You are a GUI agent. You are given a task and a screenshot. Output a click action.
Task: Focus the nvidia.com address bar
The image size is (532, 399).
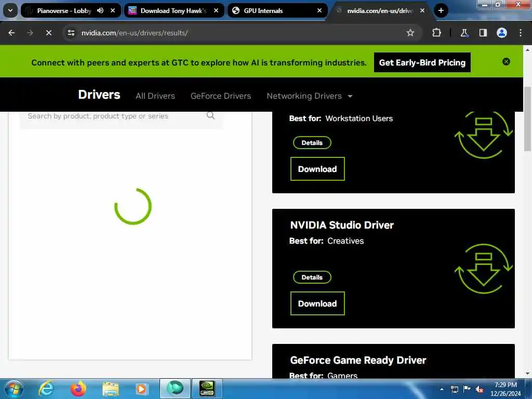point(237,33)
